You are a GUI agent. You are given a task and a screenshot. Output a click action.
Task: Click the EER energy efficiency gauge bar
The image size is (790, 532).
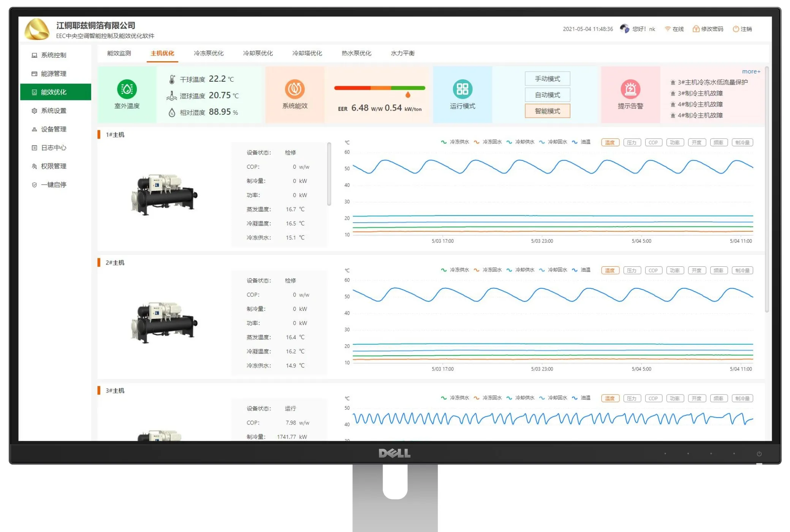379,88
